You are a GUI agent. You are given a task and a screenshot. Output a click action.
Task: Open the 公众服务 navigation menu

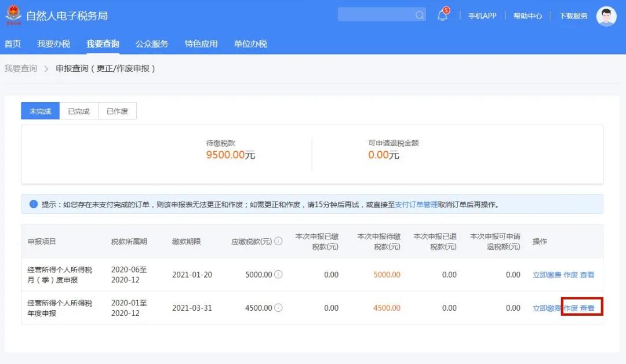click(152, 43)
